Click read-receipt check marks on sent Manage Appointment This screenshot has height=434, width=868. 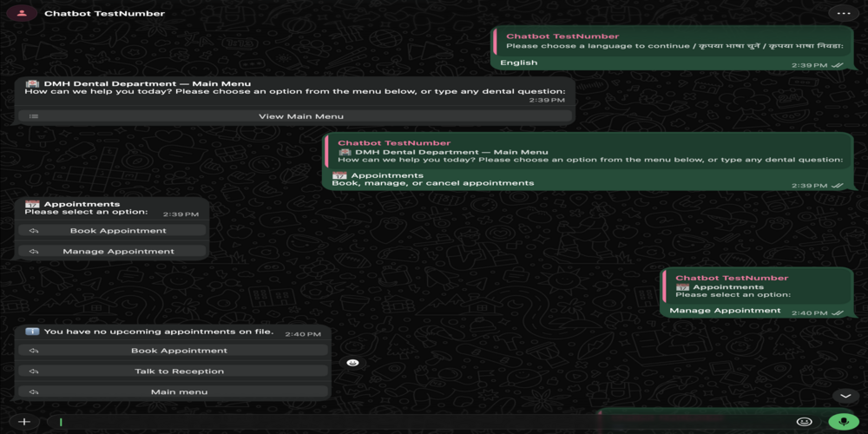click(838, 312)
